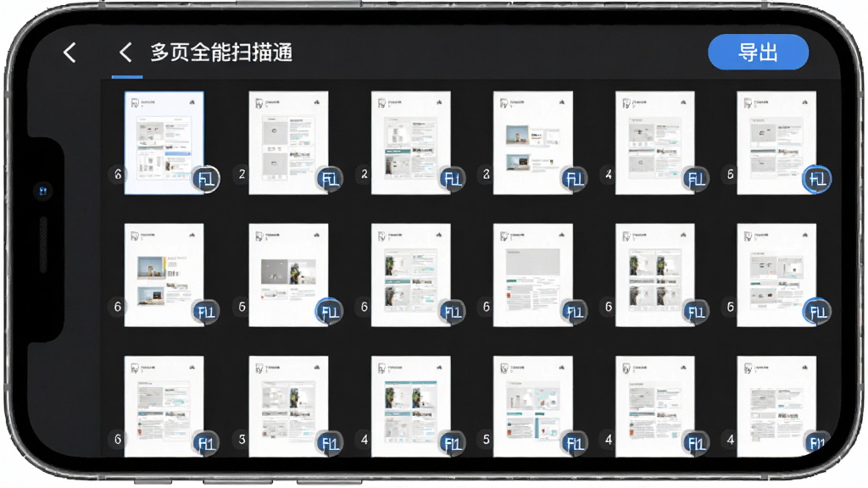Tap the blue badge on the first middle-row thumbnail
This screenshot has width=868, height=488.
206,312
